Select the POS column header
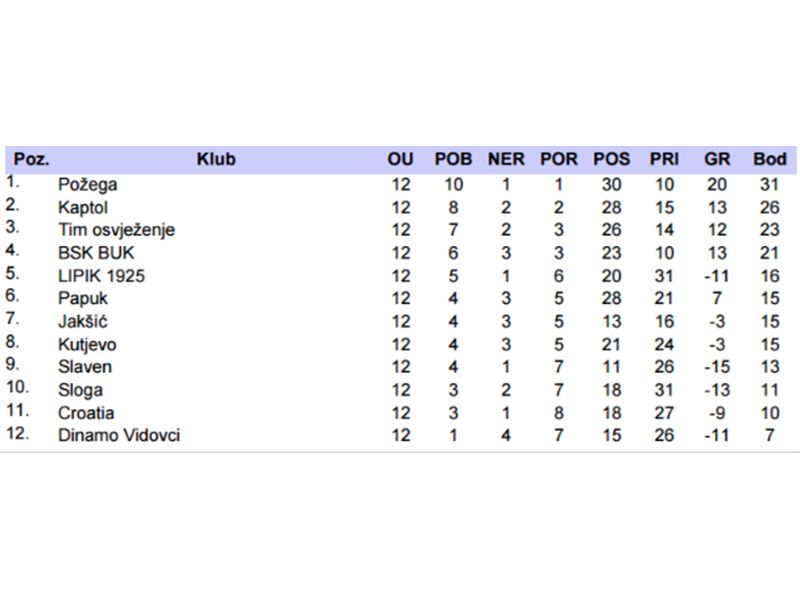This screenshot has width=800, height=600. point(612,159)
